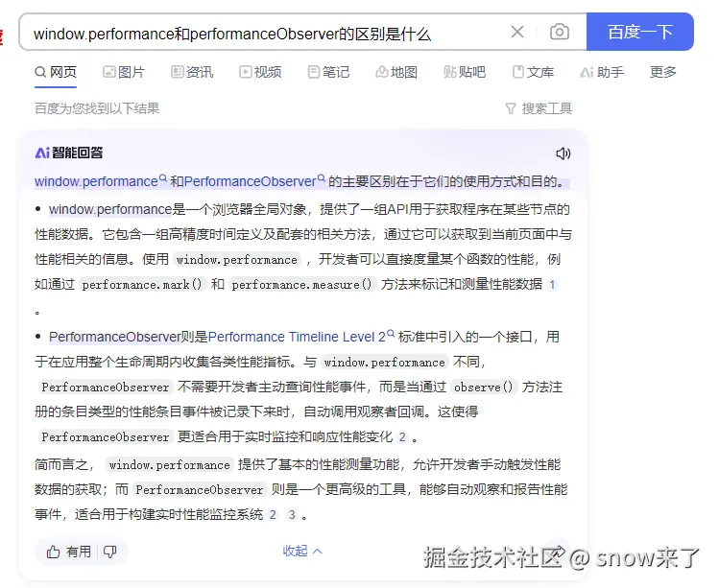Collapse the answer with 收起

coord(302,551)
